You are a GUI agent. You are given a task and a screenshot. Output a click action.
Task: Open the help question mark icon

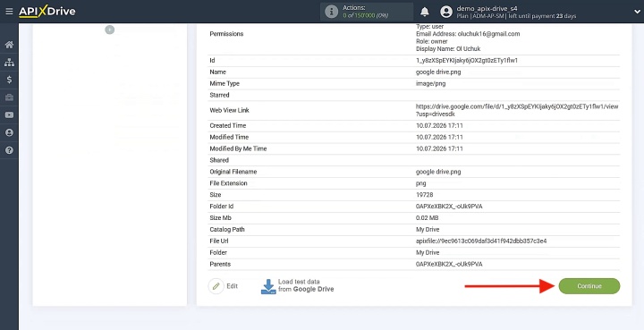9,150
